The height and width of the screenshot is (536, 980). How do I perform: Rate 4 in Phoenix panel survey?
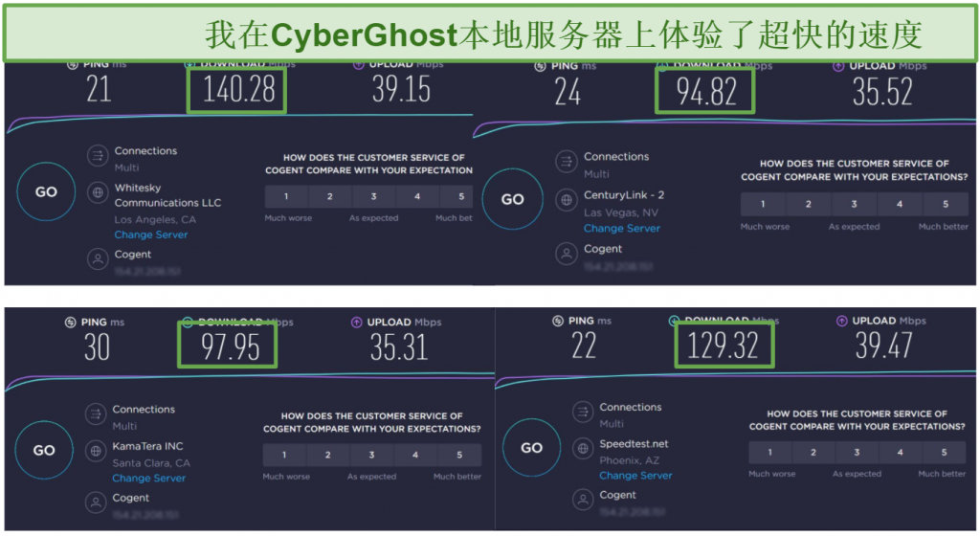click(901, 453)
